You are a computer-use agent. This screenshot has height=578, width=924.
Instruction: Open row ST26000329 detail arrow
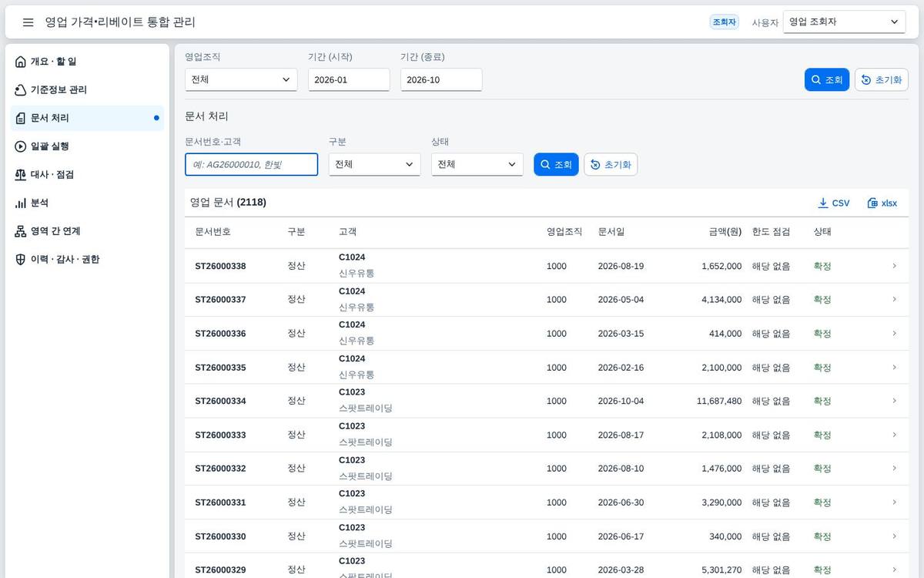click(894, 570)
